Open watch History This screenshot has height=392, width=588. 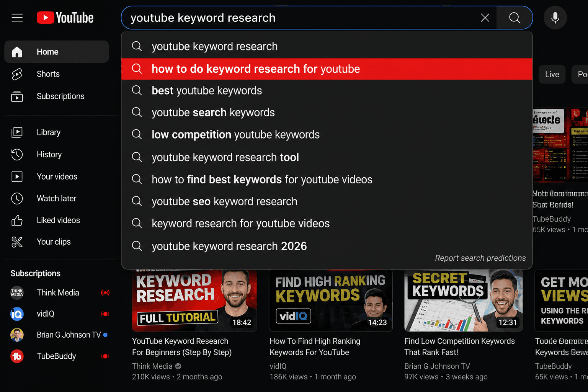[x=57, y=155]
